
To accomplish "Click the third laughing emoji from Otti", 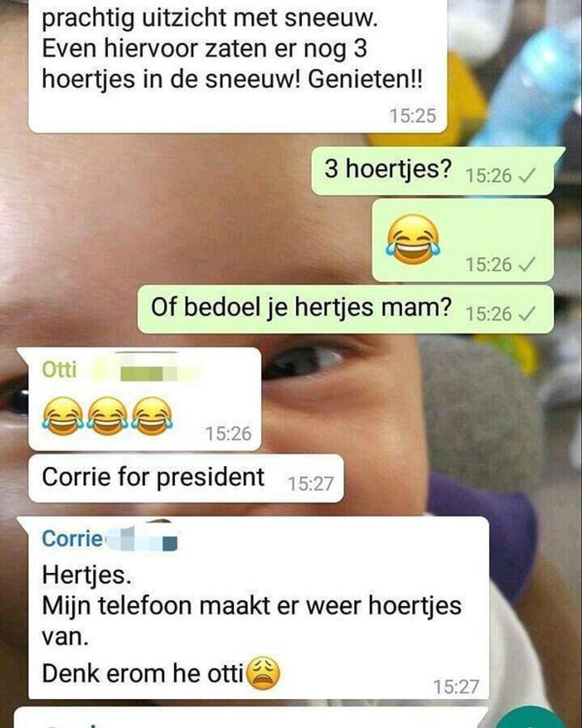I will 152,416.
